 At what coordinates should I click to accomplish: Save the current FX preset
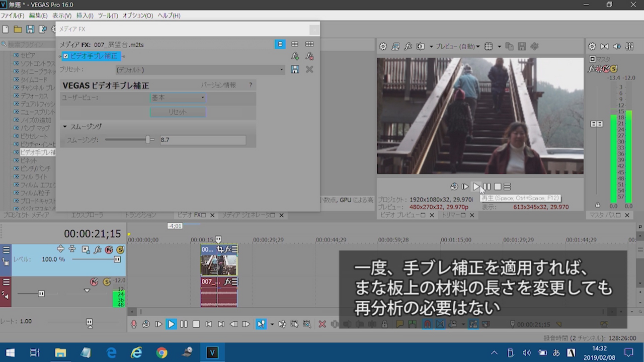pos(295,69)
